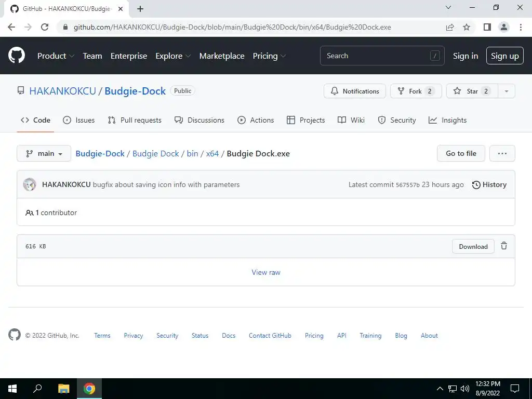Show hidden system tray icons
Screen dimensions: 532x399
point(440,389)
